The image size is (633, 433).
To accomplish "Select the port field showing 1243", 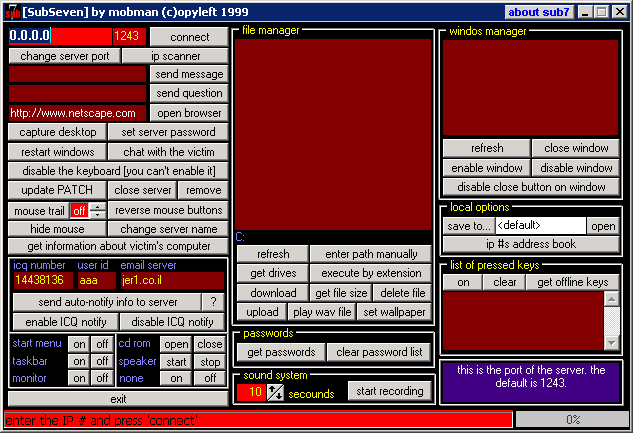I will pyautogui.click(x=127, y=36).
